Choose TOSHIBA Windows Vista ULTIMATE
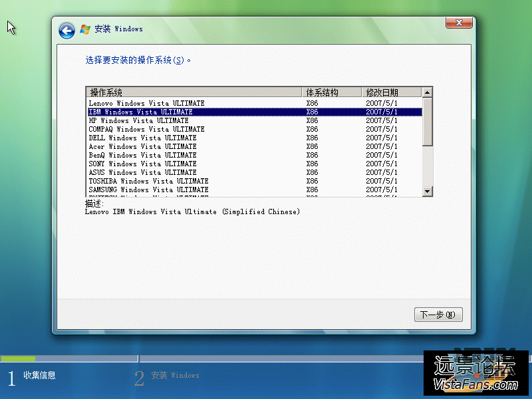Screen dimensions: 532x399 point(148,181)
